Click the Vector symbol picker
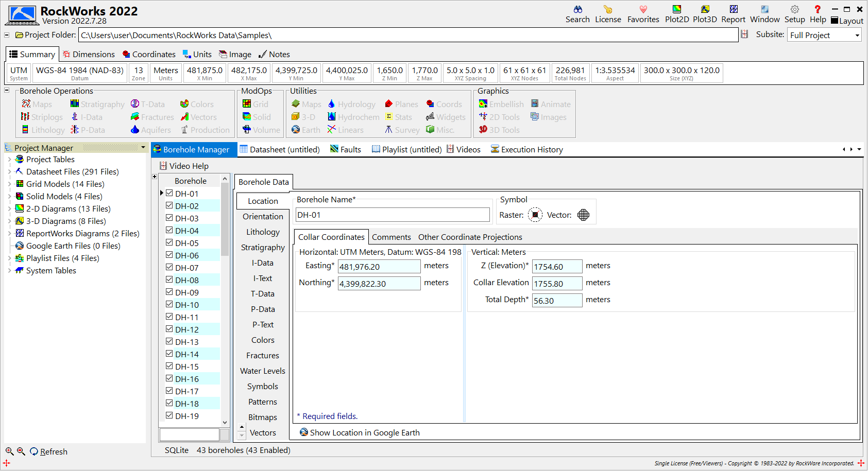 click(x=583, y=215)
